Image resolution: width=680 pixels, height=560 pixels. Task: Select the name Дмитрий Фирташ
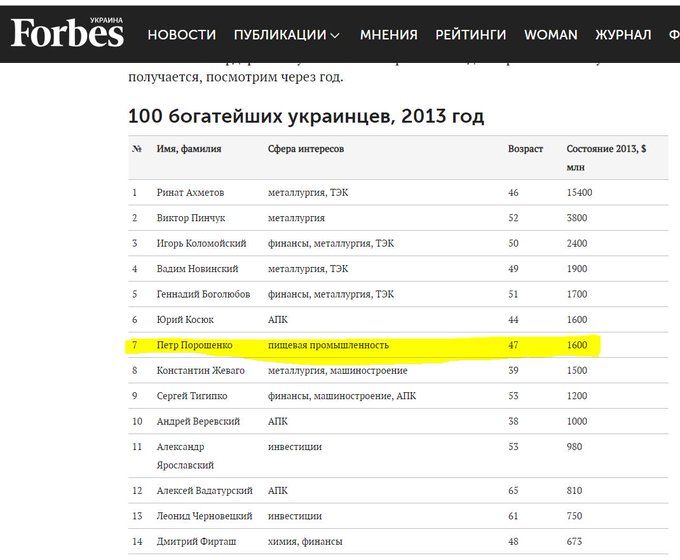click(x=196, y=541)
